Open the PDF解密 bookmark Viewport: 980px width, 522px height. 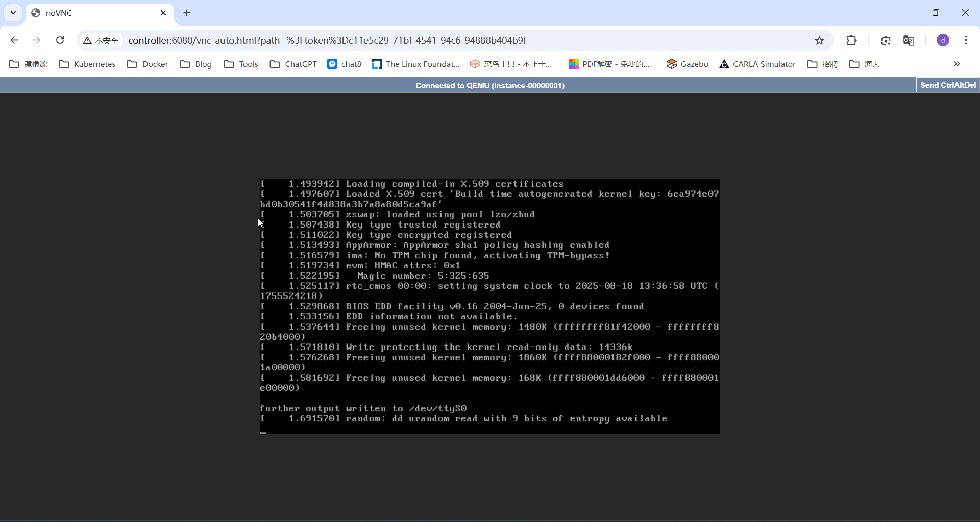[609, 64]
